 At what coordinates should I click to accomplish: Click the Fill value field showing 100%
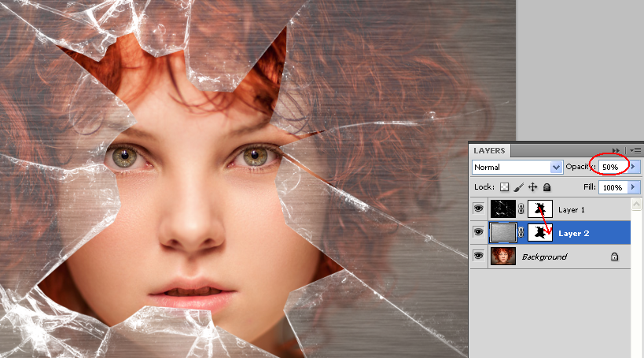point(613,187)
